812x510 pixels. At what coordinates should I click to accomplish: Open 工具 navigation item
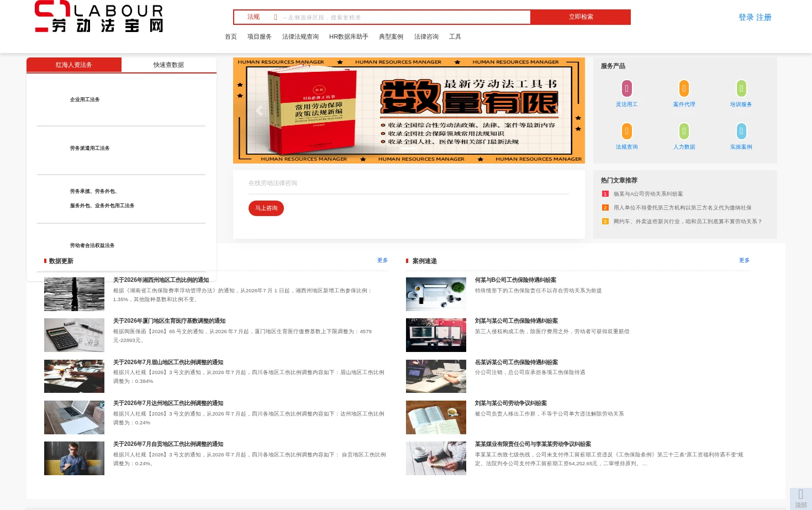pyautogui.click(x=455, y=36)
